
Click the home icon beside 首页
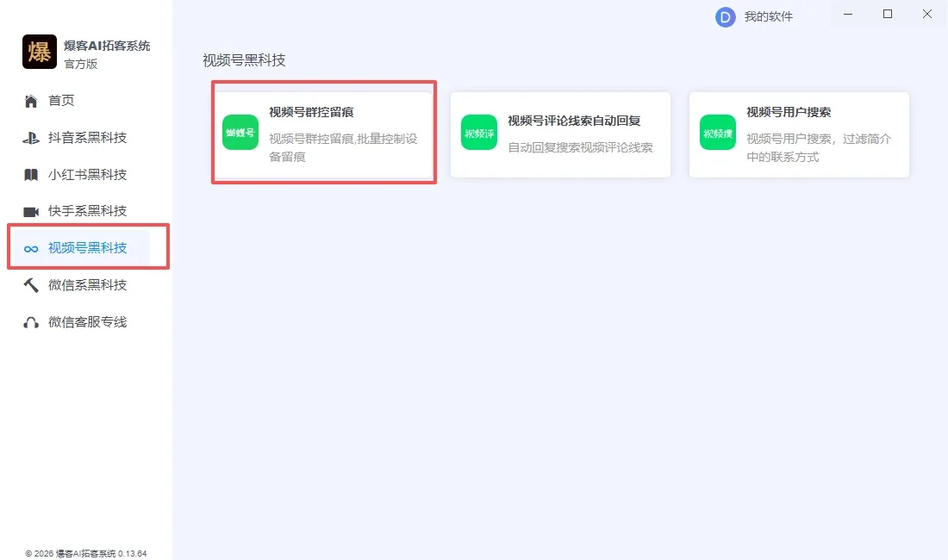click(x=31, y=101)
